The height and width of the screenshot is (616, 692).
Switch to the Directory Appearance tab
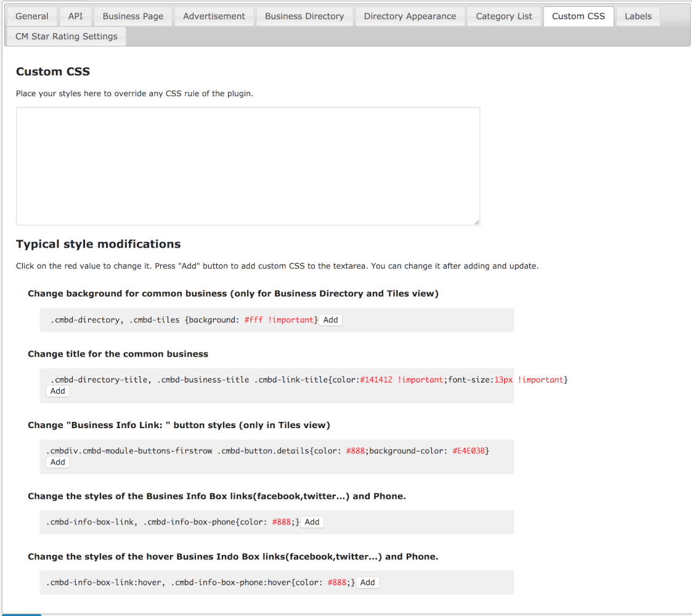point(410,16)
